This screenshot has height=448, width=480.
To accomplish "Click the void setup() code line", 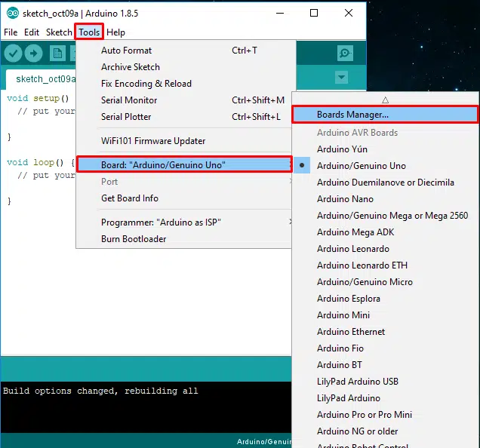I will pos(38,98).
